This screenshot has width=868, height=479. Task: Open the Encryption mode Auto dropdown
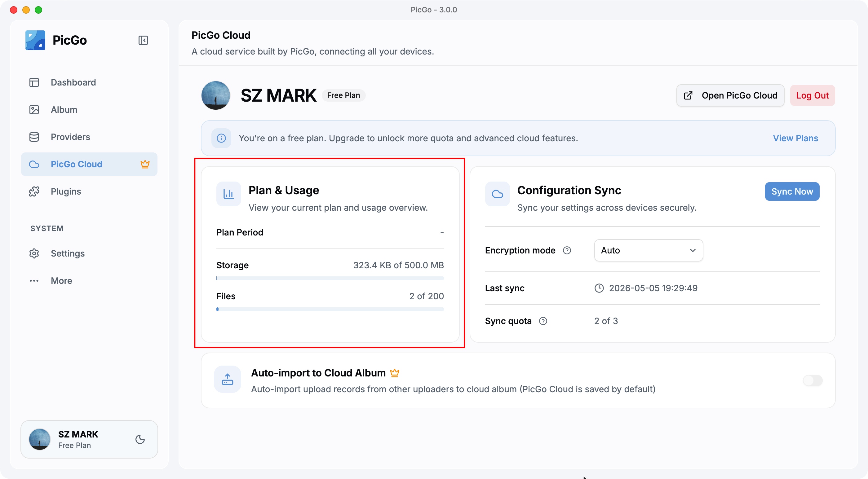click(649, 250)
